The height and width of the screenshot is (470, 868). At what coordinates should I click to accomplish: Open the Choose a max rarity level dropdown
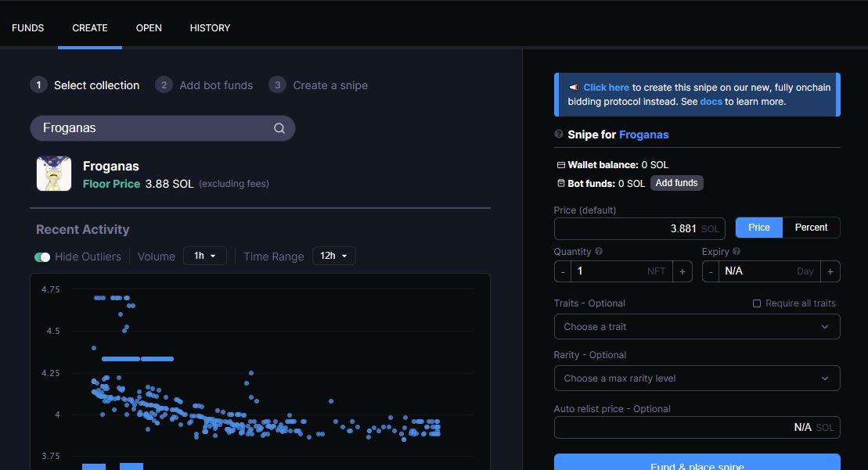coord(697,378)
